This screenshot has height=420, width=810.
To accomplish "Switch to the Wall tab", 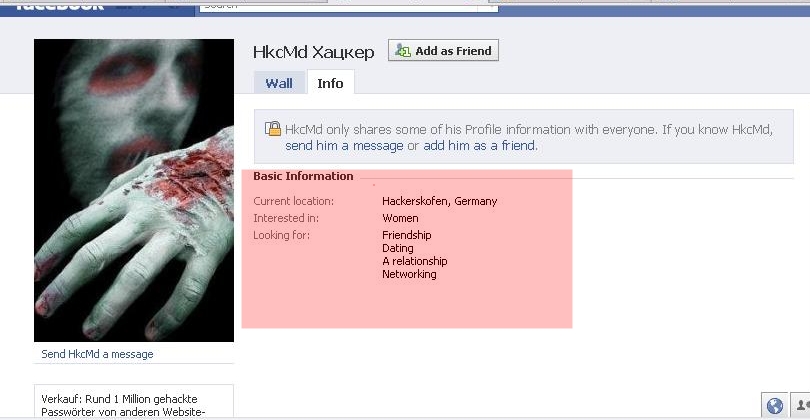I will (x=279, y=83).
